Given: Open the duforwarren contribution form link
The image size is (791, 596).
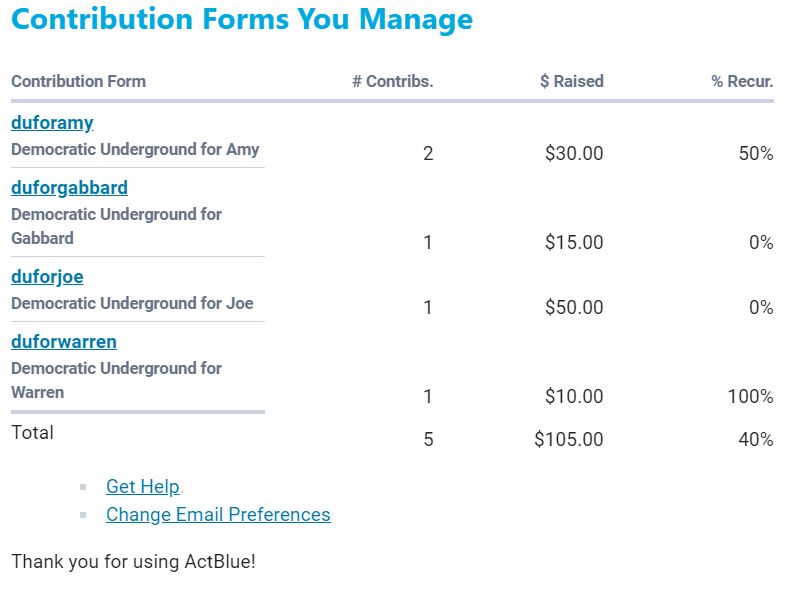Looking at the screenshot, I should [x=64, y=342].
